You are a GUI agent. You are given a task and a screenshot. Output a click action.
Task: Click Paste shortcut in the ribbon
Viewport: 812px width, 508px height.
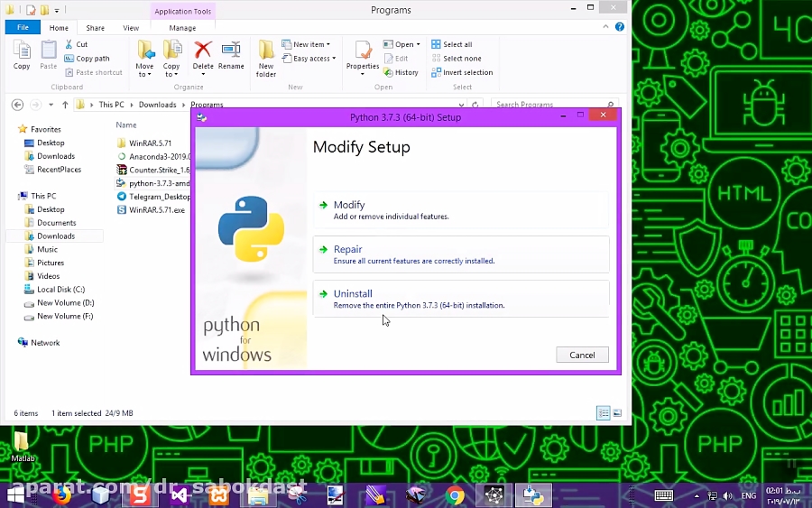click(x=93, y=72)
